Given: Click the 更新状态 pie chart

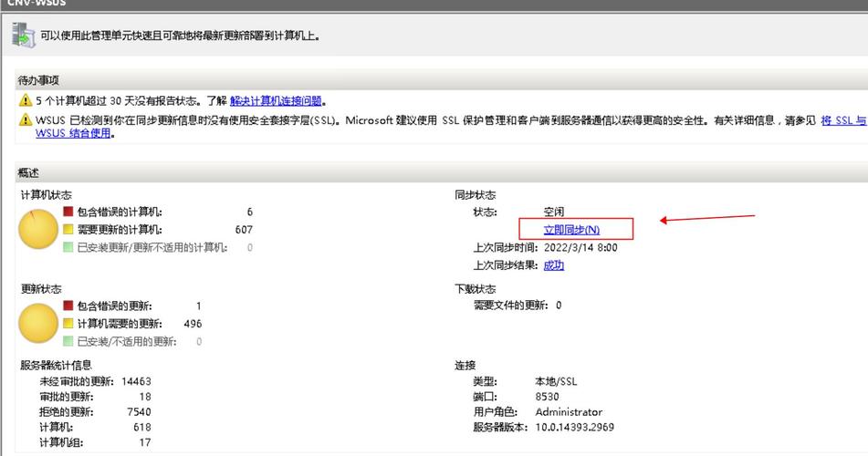Looking at the screenshot, I should point(38,323).
